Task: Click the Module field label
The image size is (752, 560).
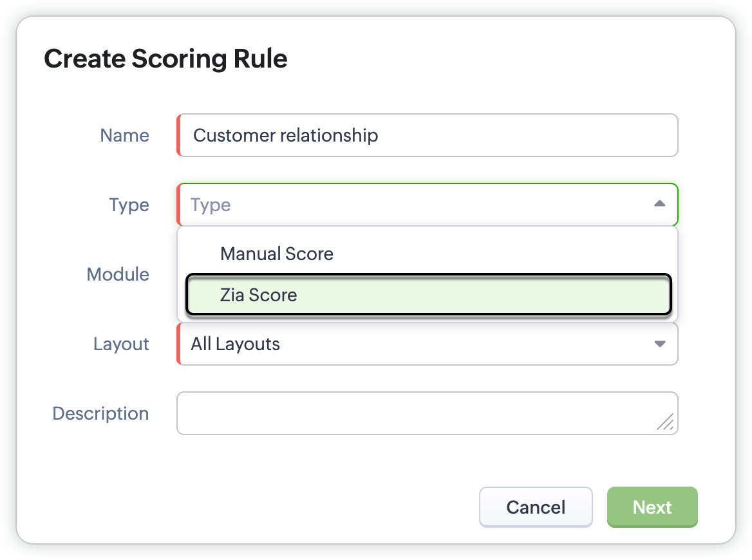Action: [118, 274]
